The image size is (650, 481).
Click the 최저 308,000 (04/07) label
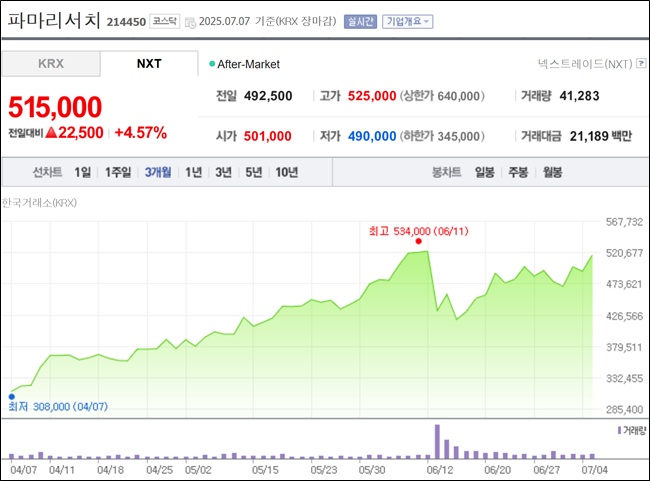point(58,406)
